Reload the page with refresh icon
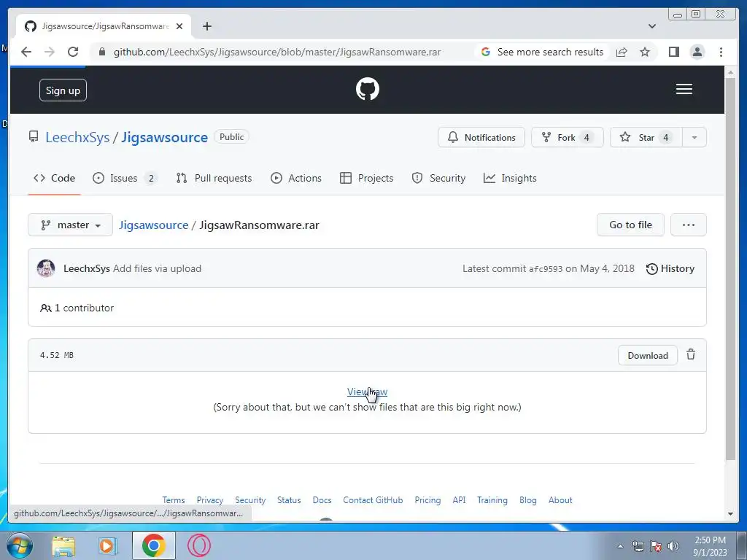747x560 pixels. (73, 52)
